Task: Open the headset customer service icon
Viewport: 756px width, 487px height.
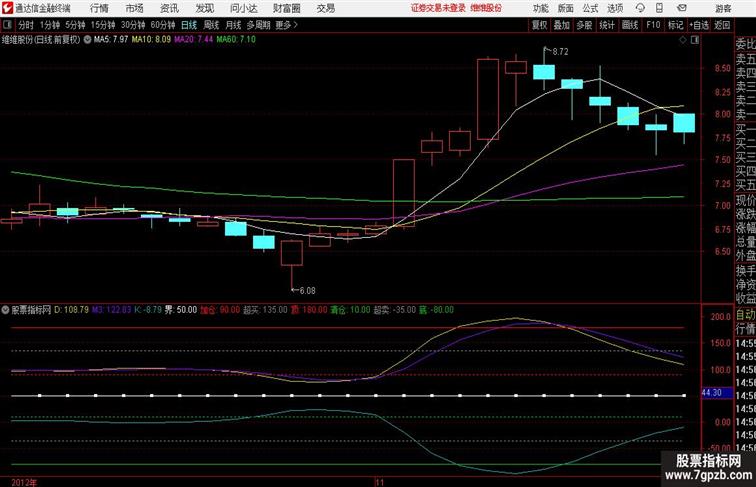Action: [640, 8]
